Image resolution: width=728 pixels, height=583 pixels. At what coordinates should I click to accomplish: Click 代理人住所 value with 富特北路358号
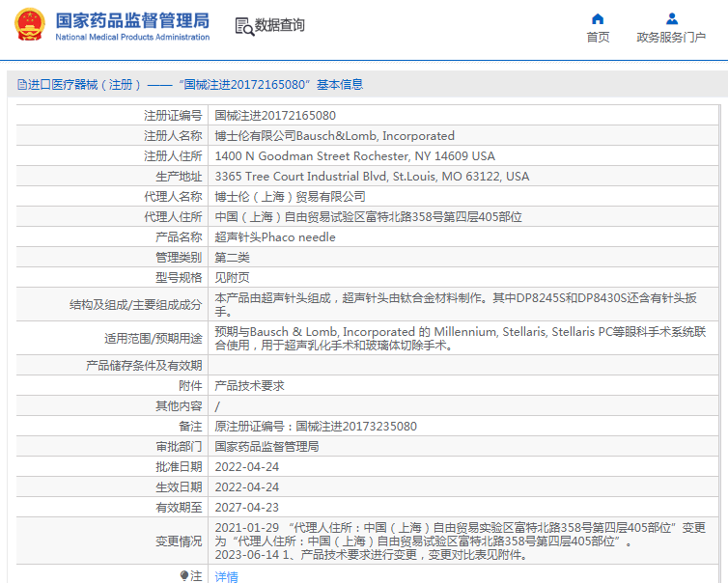pyautogui.click(x=368, y=217)
